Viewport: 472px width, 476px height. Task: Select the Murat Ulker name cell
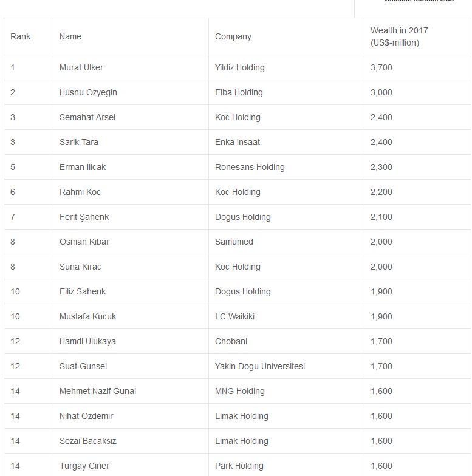click(81, 67)
